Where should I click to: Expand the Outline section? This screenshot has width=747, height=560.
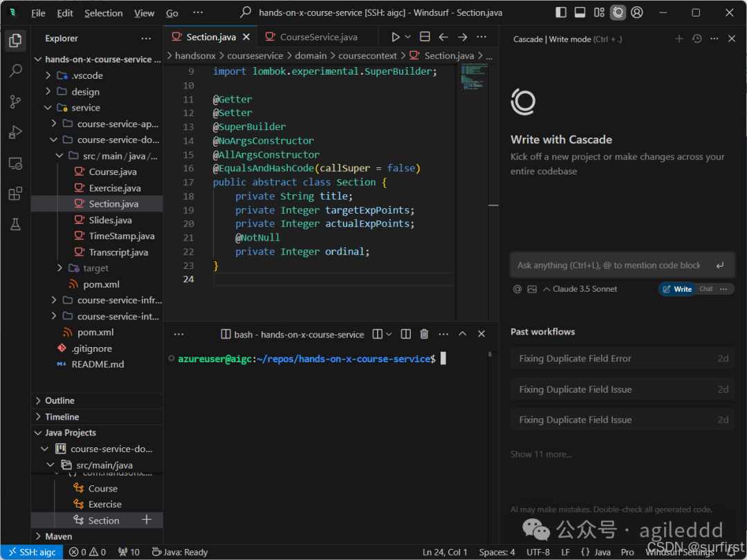coord(59,400)
